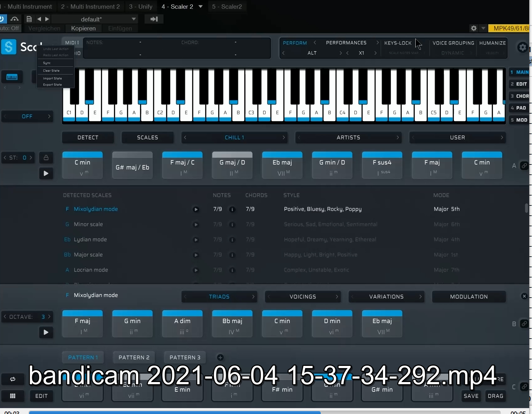Screen dimensions: 532x414
Task: Preview the Bb Major scale
Action: point(196,255)
